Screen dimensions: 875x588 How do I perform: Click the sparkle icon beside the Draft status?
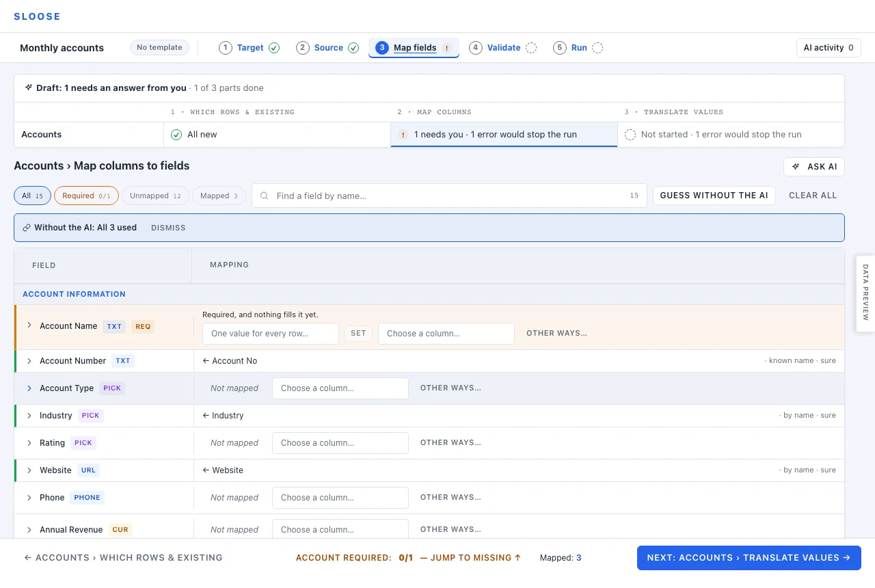(29, 88)
